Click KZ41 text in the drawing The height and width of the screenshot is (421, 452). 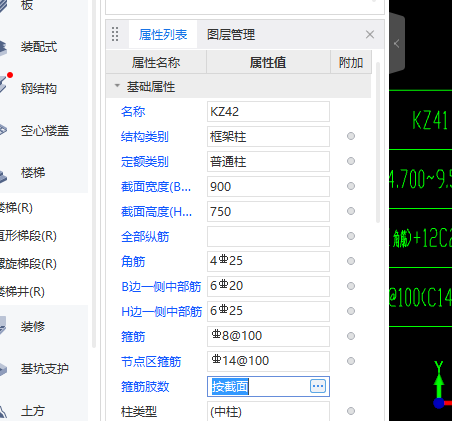coord(430,120)
